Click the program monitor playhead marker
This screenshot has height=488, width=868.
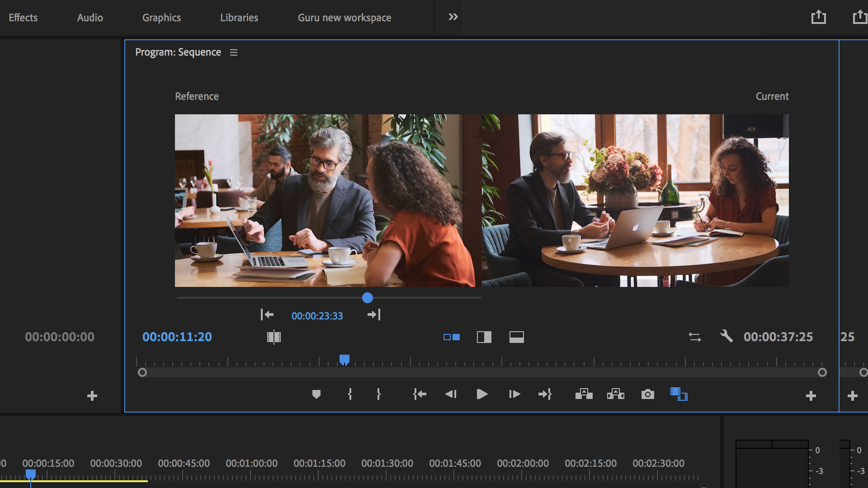pos(344,360)
